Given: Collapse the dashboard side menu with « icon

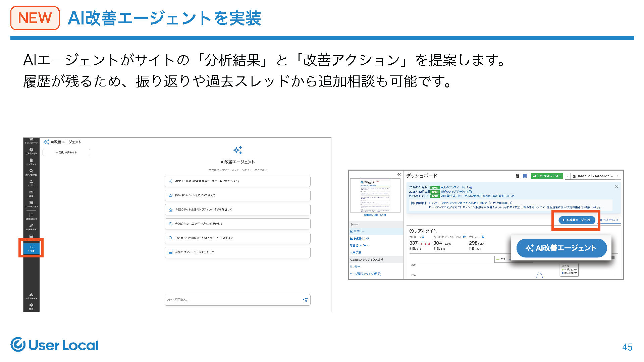Looking at the screenshot, I should [399, 174].
